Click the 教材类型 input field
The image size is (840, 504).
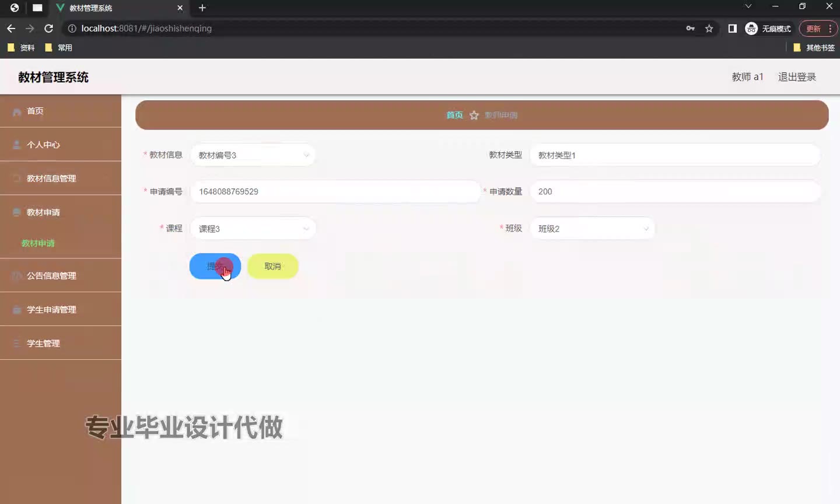click(x=675, y=155)
